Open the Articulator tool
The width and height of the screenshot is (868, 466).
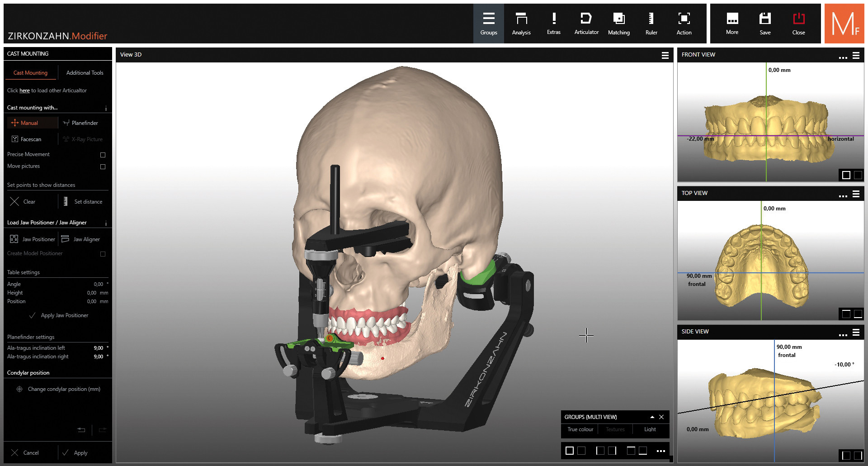pyautogui.click(x=586, y=24)
